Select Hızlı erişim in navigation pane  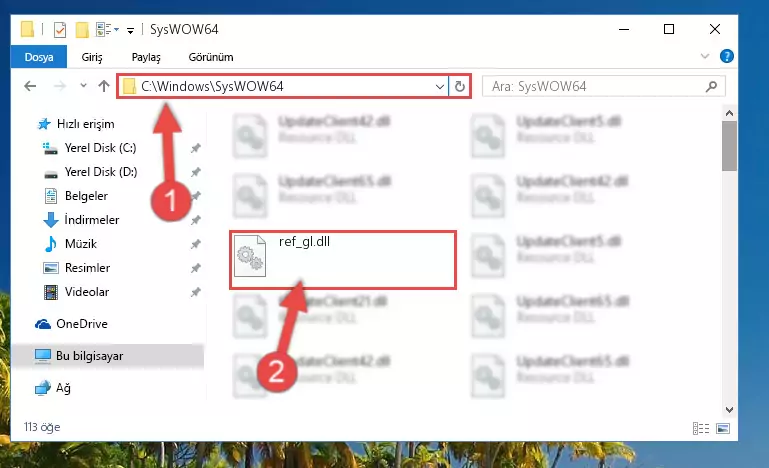[x=76, y=124]
